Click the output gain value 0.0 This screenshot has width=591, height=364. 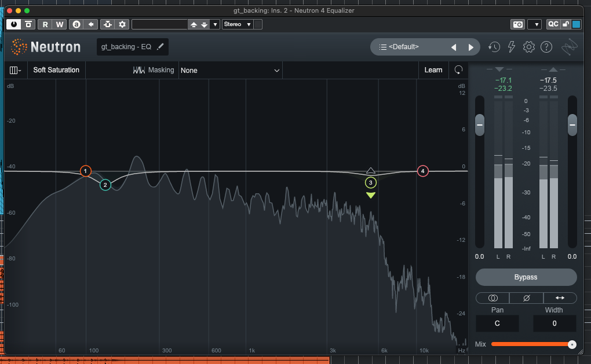572,256
